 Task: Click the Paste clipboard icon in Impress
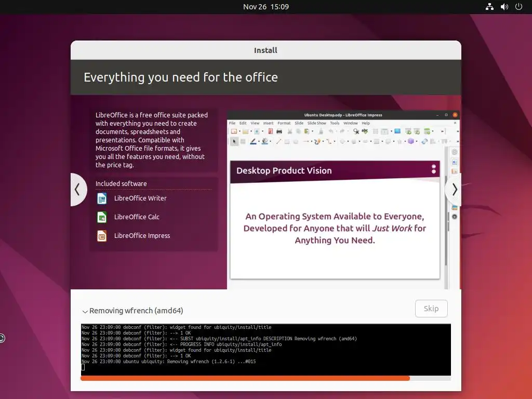(307, 131)
